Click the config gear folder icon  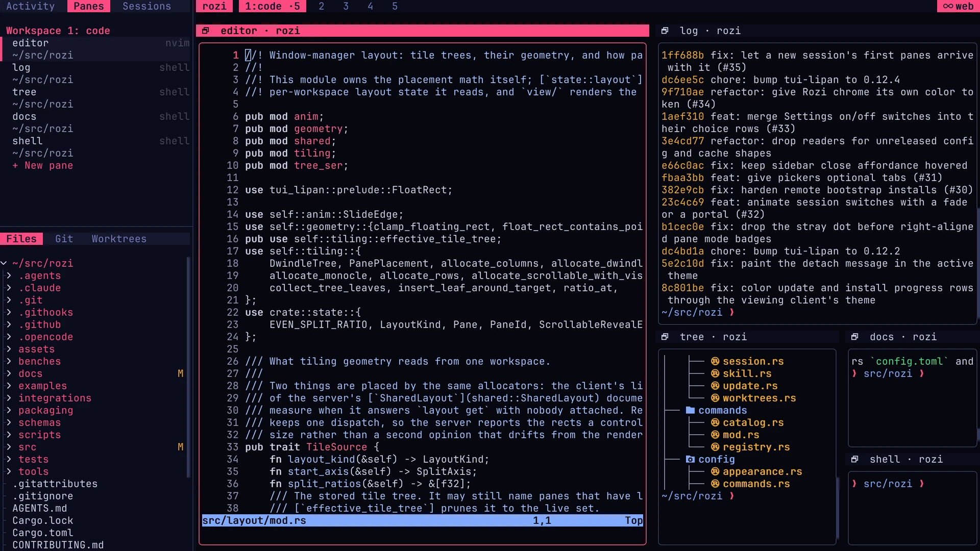point(691,459)
